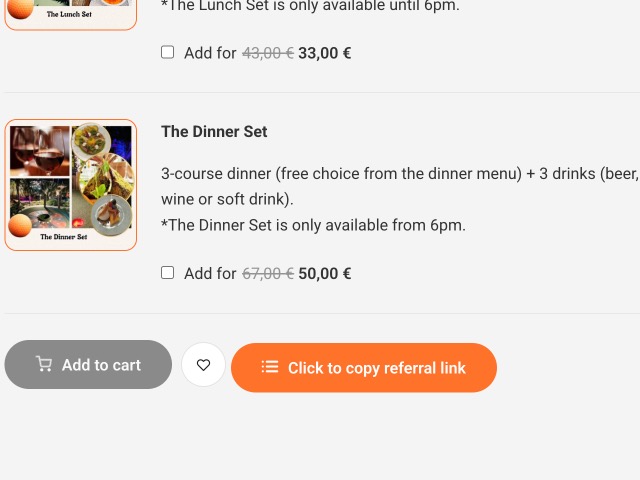Viewport: 640px width, 480px height.
Task: Click the crossed-out 67,00 € price
Action: pyautogui.click(x=267, y=273)
